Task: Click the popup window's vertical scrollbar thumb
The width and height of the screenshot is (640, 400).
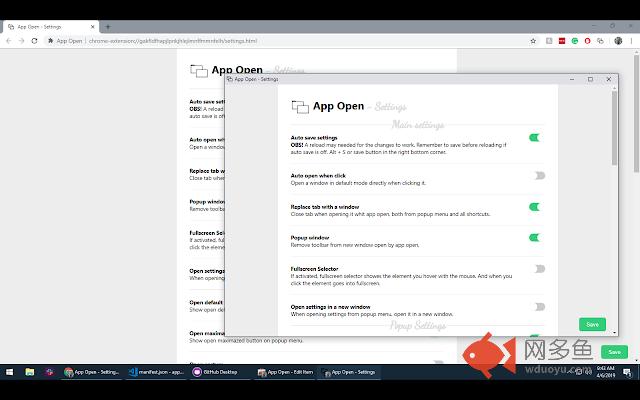Action: coord(614,128)
